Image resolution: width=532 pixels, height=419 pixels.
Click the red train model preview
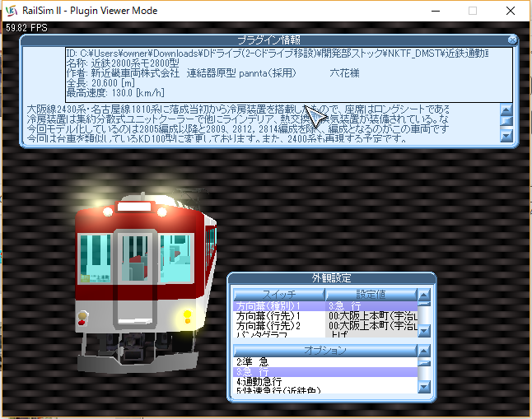pos(146,282)
